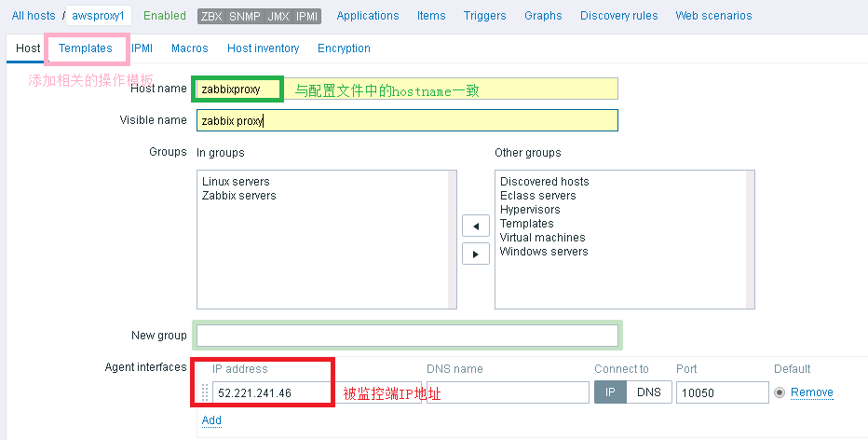
Task: Select the Default interface radio button
Action: point(780,392)
